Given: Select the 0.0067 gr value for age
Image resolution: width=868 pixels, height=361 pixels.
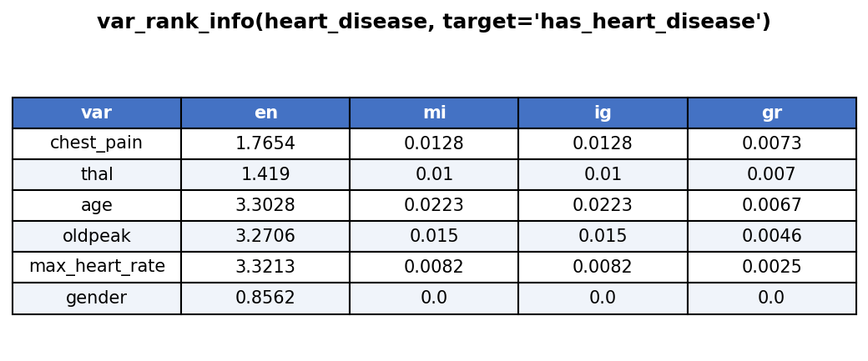Looking at the screenshot, I should pos(772,206).
